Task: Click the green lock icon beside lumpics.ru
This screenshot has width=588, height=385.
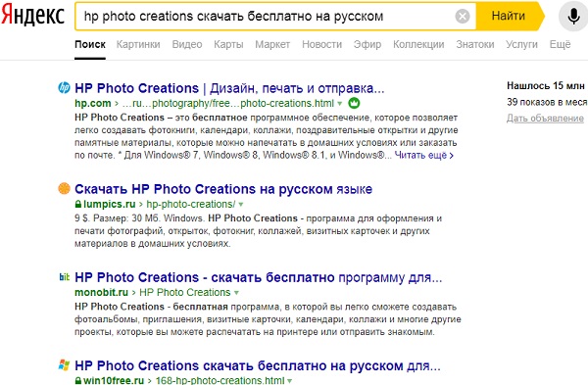Action: point(78,205)
